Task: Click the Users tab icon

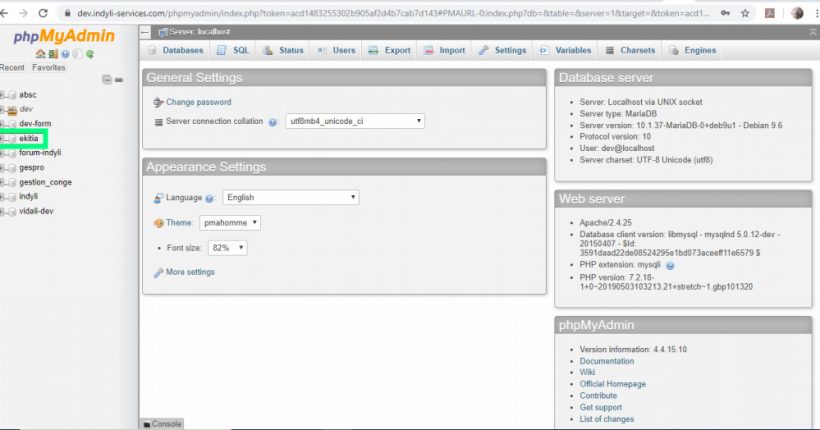Action: [322, 50]
